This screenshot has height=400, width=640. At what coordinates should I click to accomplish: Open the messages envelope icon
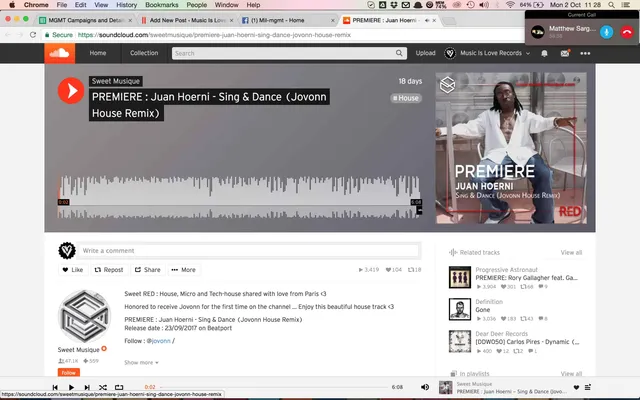click(x=565, y=53)
